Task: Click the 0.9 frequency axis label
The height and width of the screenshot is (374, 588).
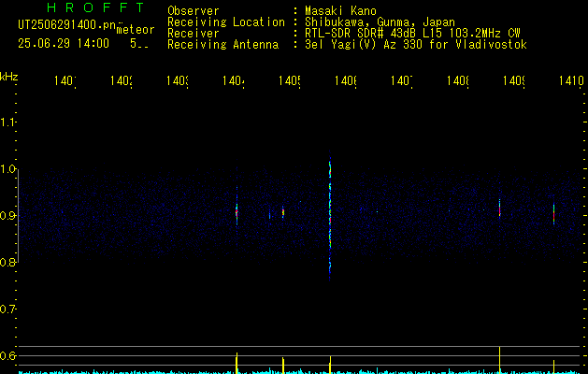Action: point(7,215)
